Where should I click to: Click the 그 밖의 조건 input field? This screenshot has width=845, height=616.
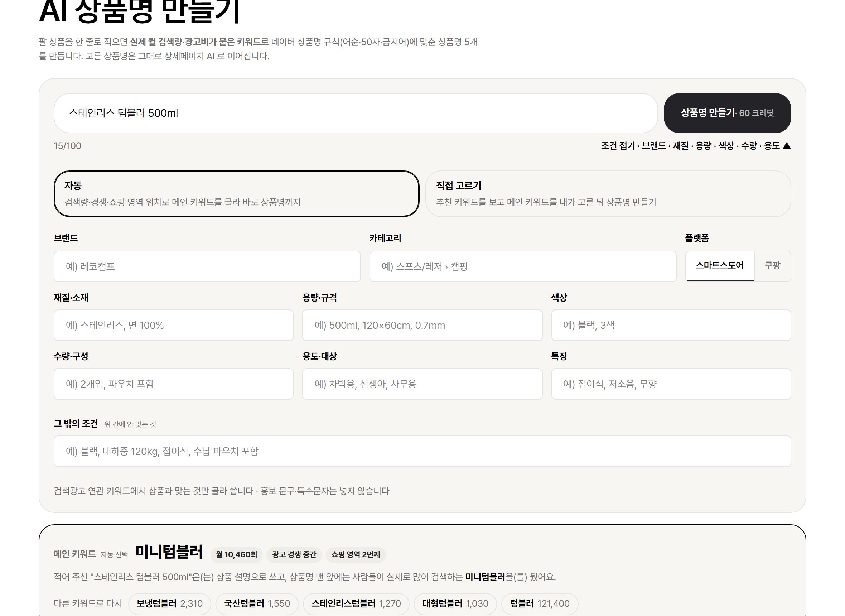pyautogui.click(x=422, y=451)
